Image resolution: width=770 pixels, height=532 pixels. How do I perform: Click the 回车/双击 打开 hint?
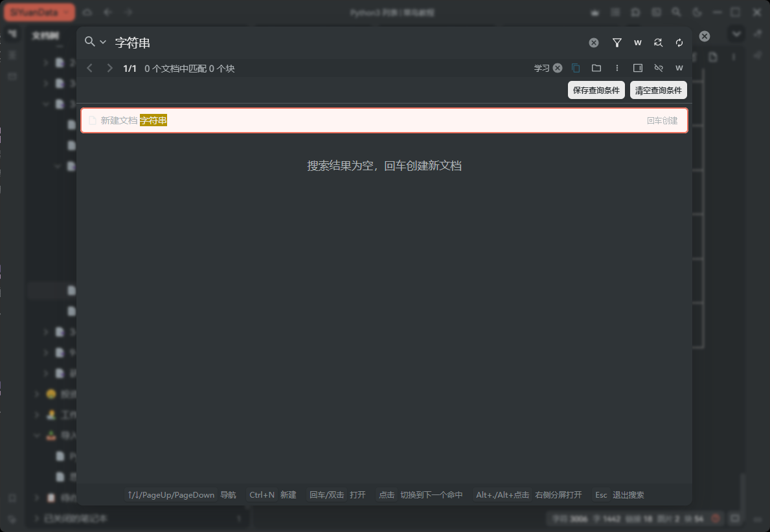click(x=337, y=494)
